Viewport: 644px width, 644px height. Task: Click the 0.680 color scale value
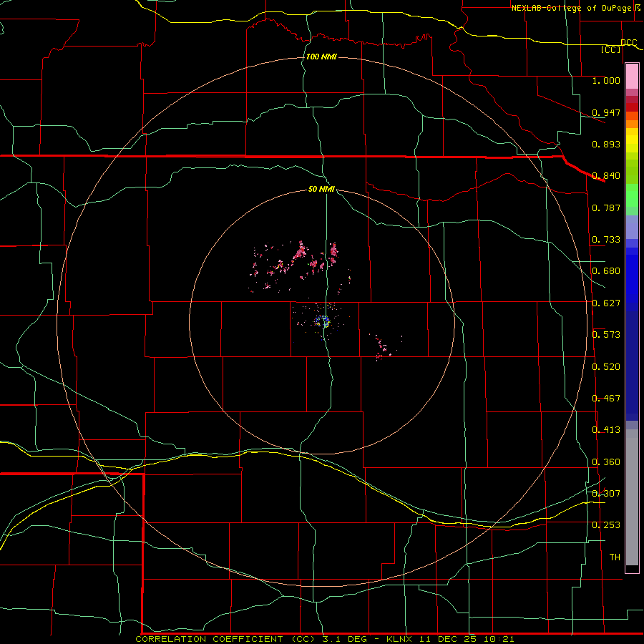[x=606, y=271]
